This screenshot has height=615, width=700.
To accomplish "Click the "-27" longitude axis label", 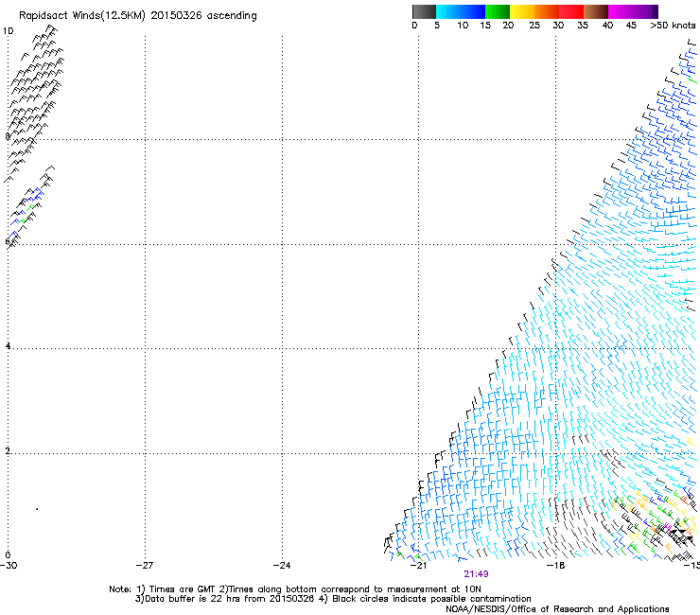I will 145,565.
